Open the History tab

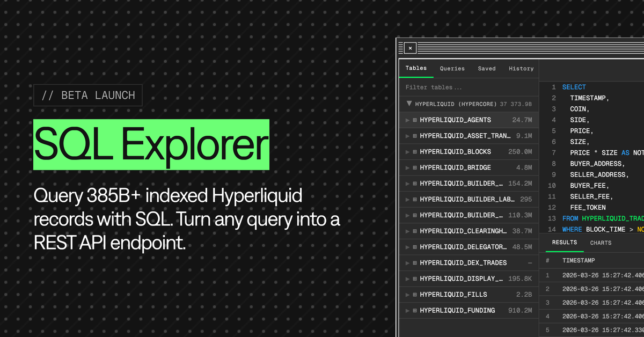(521, 68)
